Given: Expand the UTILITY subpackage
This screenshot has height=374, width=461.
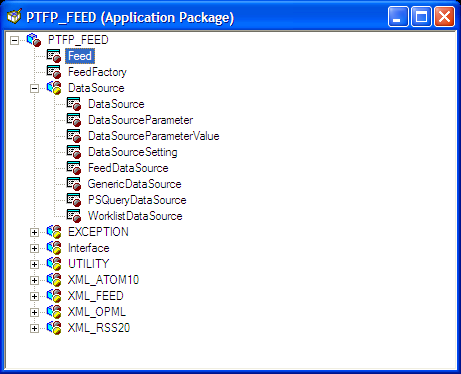Looking at the screenshot, I should pos(34,265).
